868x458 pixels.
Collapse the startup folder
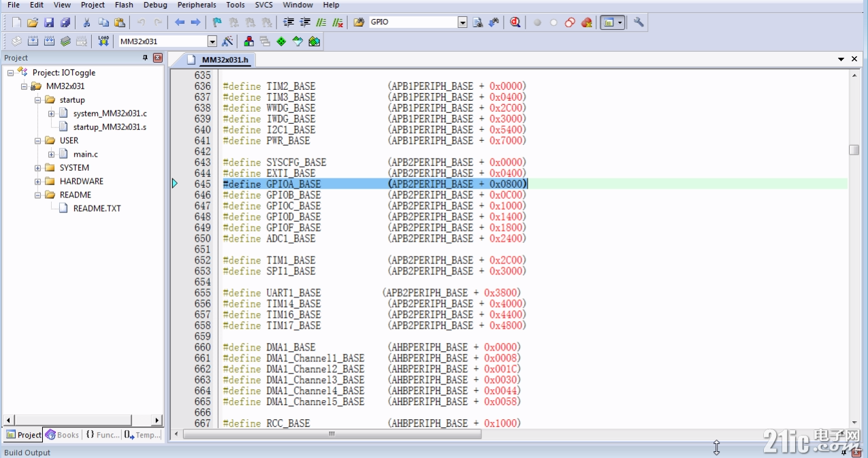click(38, 100)
